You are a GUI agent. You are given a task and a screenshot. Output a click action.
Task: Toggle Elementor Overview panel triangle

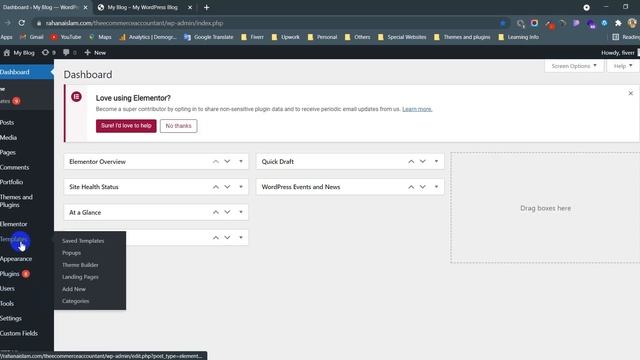pos(241,162)
